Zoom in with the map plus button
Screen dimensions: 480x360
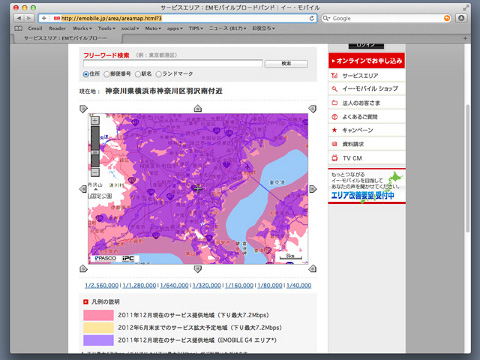coord(95,120)
